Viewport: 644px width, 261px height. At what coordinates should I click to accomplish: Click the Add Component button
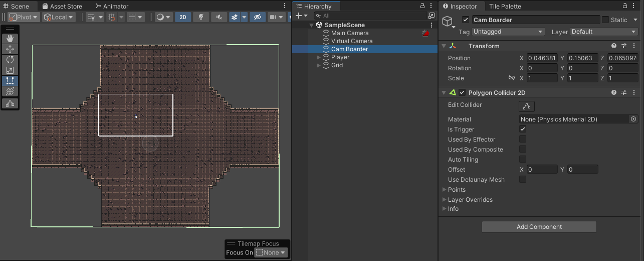tap(539, 227)
